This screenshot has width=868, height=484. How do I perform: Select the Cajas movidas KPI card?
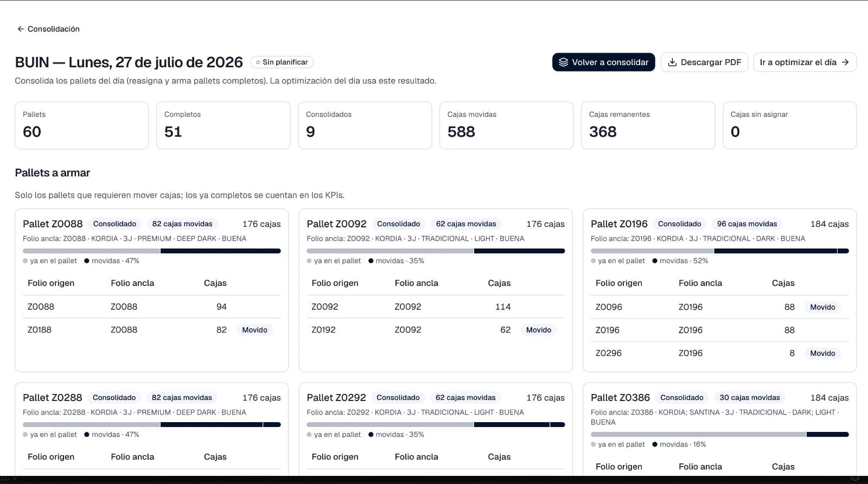506,125
